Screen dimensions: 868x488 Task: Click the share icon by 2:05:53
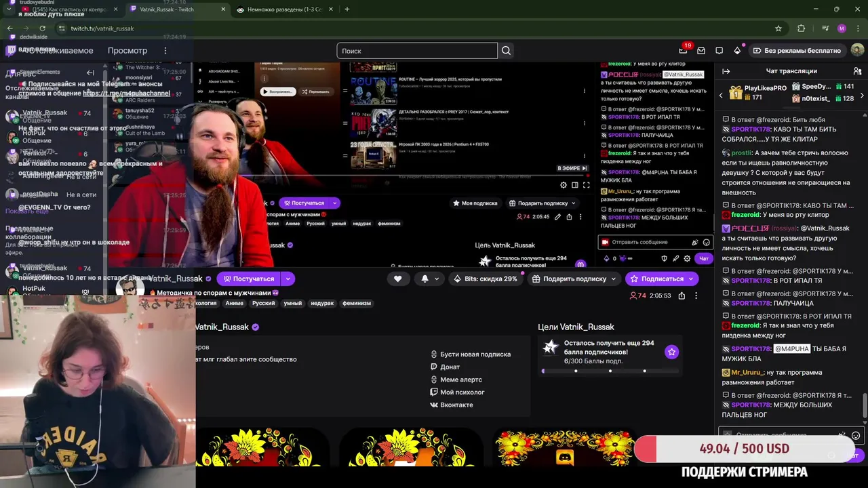[682, 296]
